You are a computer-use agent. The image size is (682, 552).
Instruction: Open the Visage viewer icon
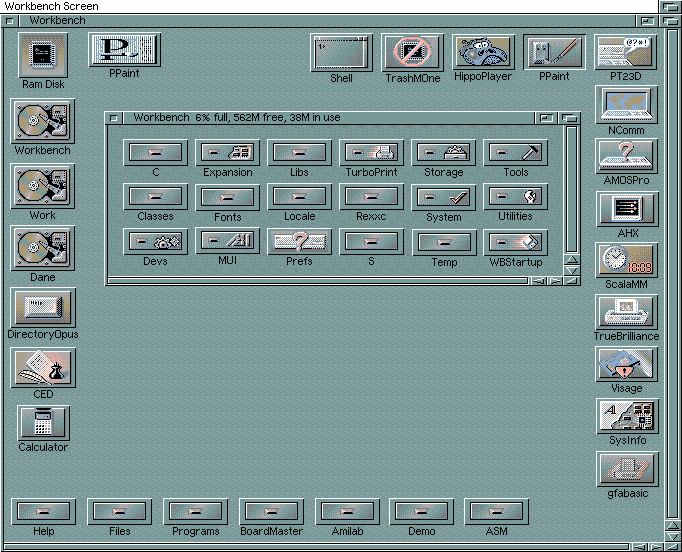pos(627,364)
